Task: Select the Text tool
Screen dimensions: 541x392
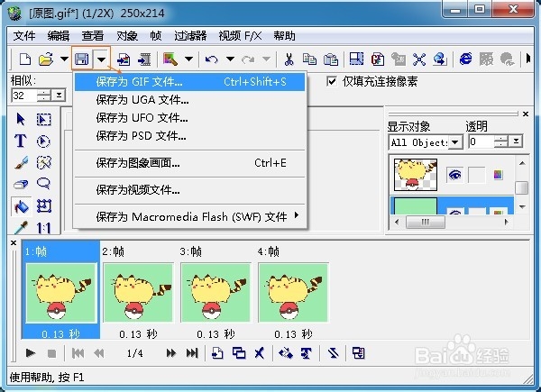Action: [x=21, y=141]
